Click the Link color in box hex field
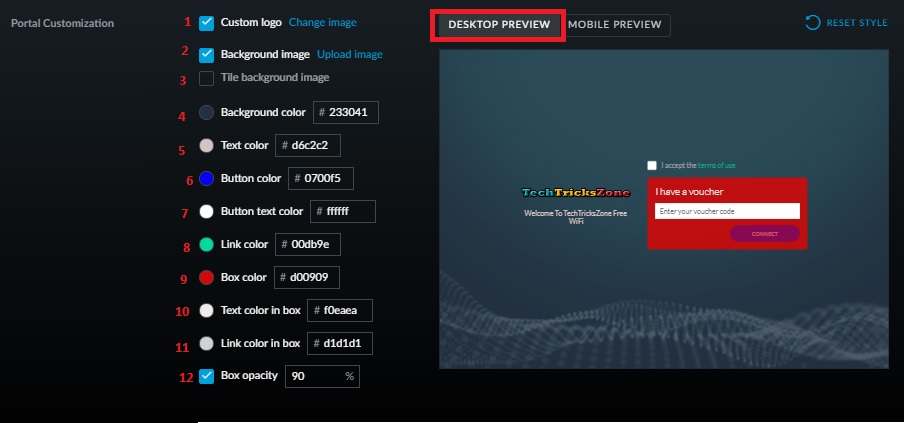Screen dimensions: 904x423 (344, 344)
